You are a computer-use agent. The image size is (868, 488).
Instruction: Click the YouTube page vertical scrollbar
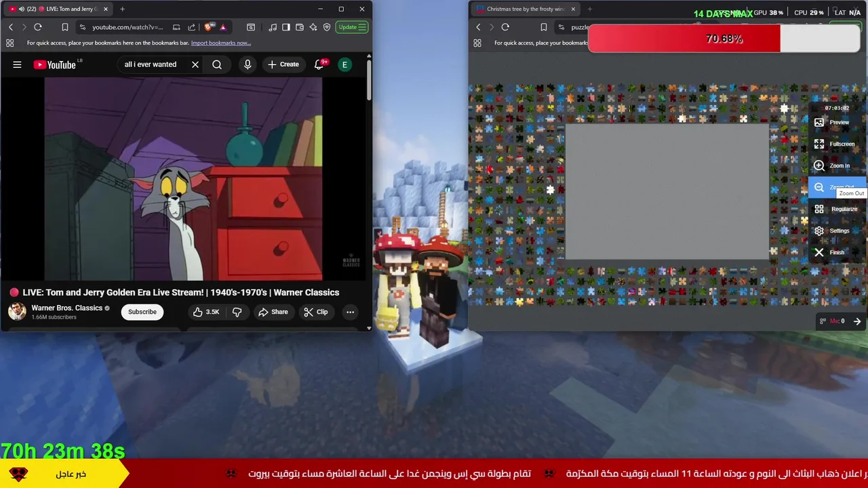tap(369, 81)
